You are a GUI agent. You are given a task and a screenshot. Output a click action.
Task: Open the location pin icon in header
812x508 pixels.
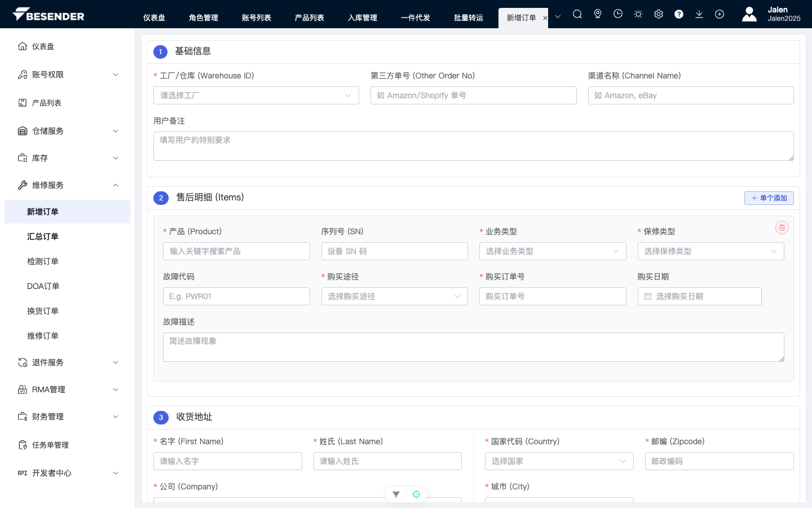pos(598,14)
